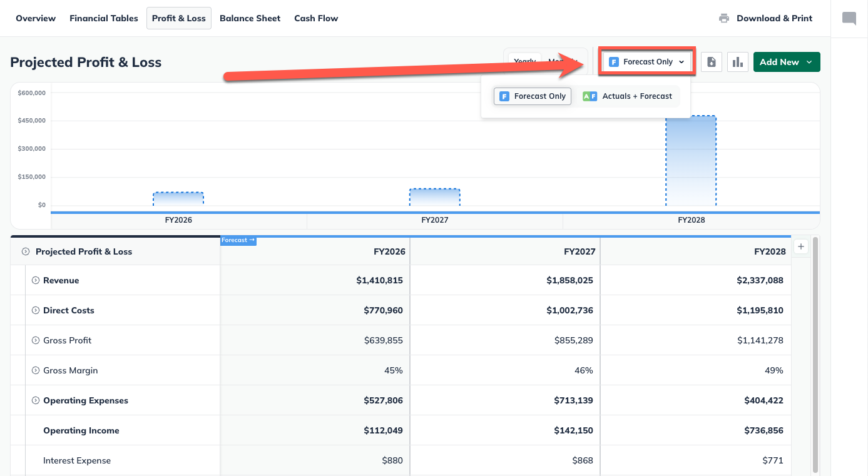
Task: Click the Operating Expenses FY2028 value $404,422
Action: [763, 400]
